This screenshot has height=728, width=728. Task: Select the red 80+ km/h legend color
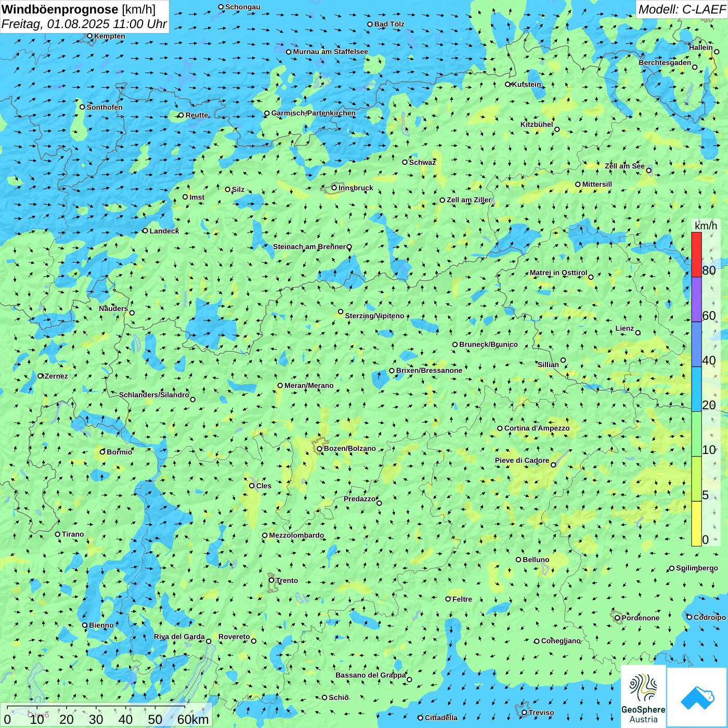pos(696,254)
